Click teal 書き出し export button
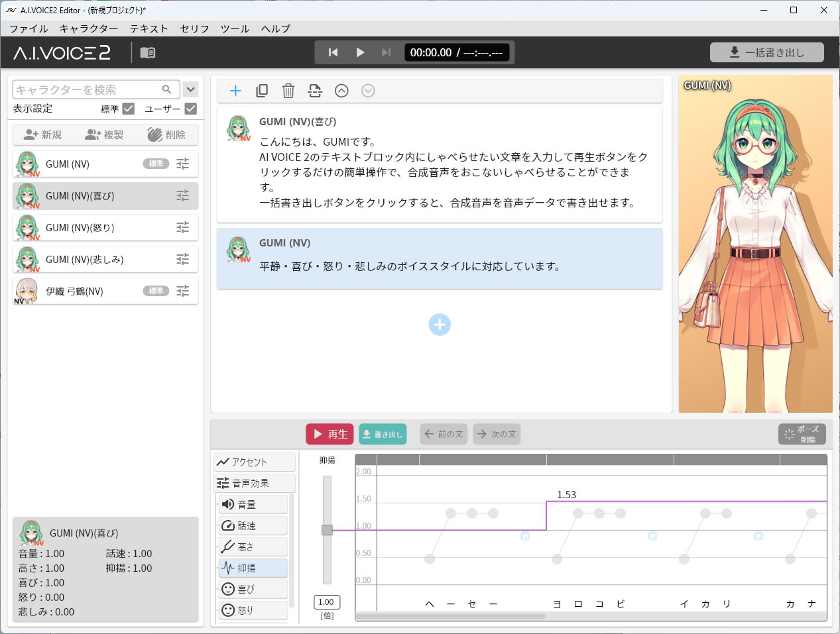This screenshot has height=634, width=840. 383,434
